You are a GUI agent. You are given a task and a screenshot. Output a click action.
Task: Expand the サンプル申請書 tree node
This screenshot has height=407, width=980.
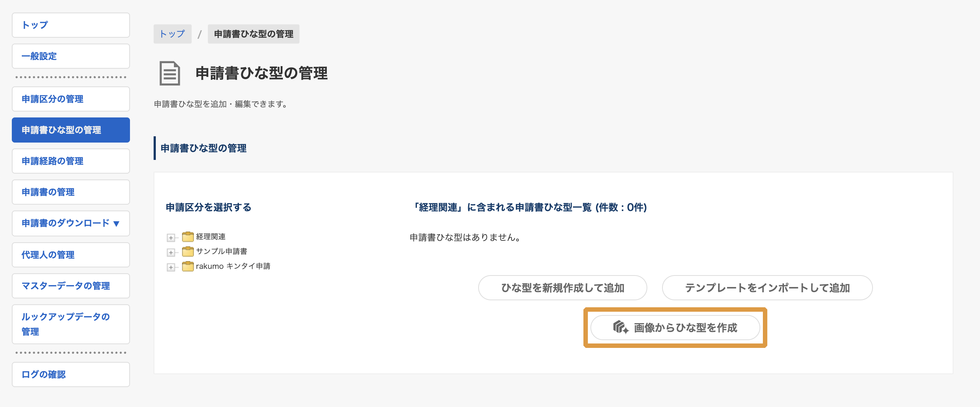pyautogui.click(x=171, y=253)
